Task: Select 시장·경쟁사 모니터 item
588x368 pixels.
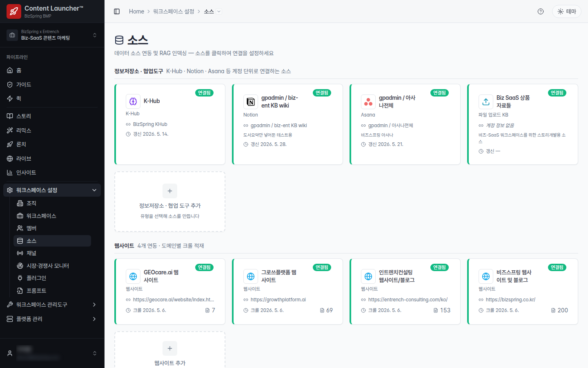Action: [52, 266]
